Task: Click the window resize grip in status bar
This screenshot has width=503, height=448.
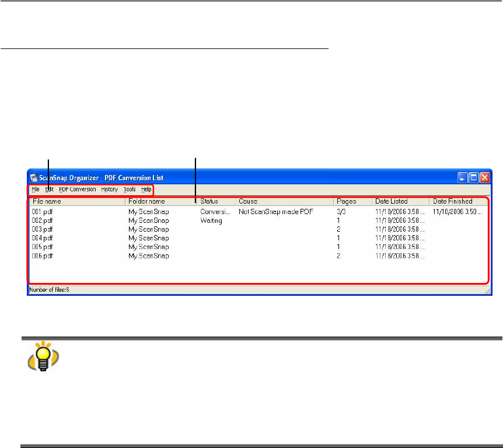Action: point(487,290)
